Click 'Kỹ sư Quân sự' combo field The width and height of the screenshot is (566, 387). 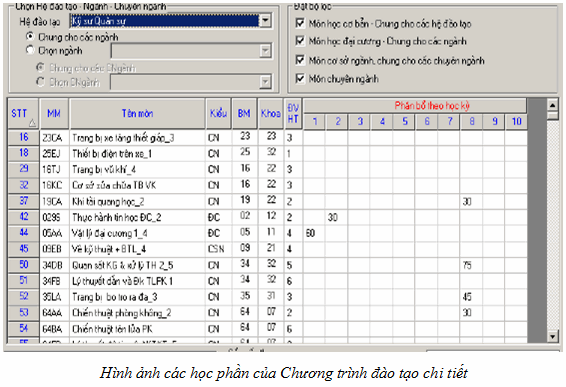pyautogui.click(x=164, y=21)
